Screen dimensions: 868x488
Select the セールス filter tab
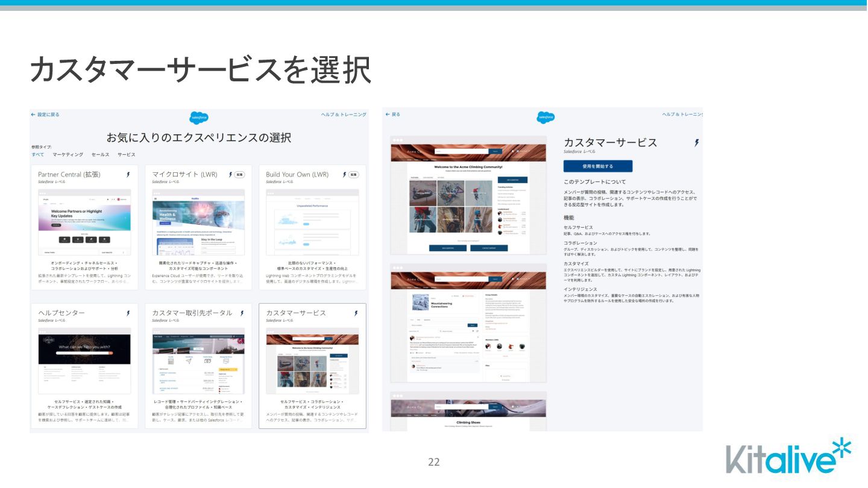point(100,155)
